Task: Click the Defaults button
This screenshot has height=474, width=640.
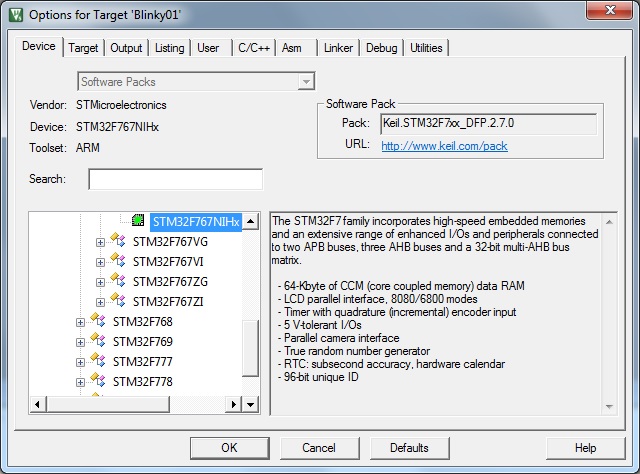Action: point(409,448)
